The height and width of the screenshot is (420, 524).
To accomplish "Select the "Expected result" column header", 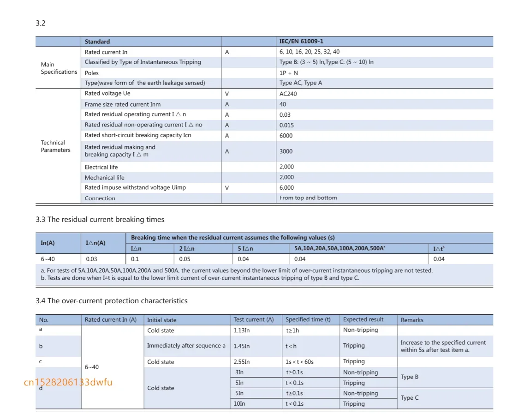I will [x=363, y=319].
